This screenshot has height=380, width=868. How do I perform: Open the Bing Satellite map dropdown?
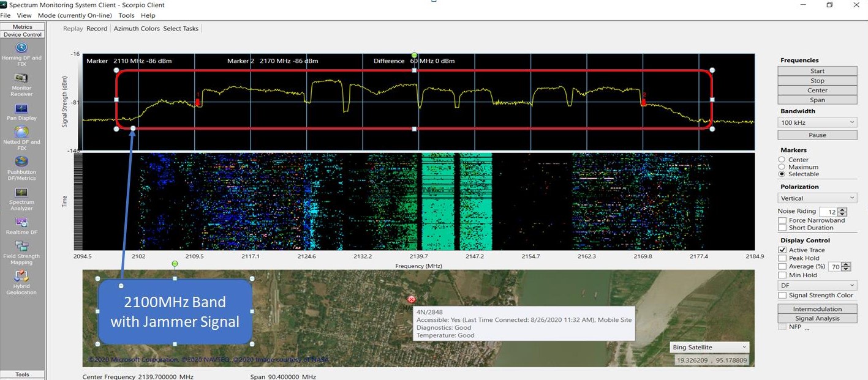710,347
